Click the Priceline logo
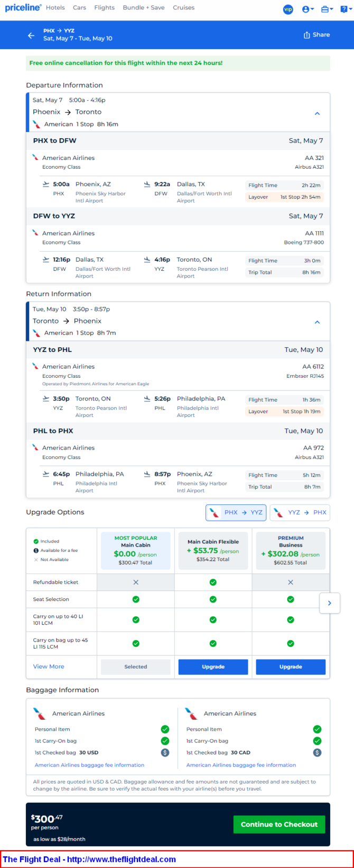The height and width of the screenshot is (868, 354). pos(23,7)
